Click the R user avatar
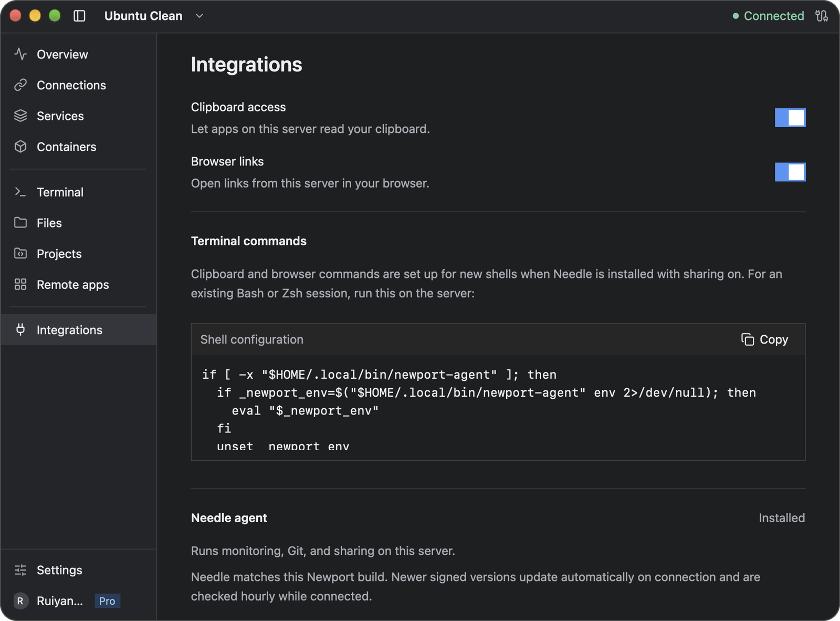840x621 pixels. point(20,601)
